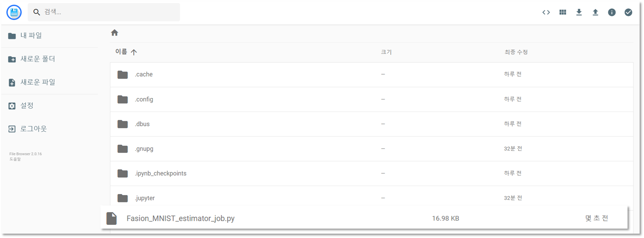644x238 pixels.
Task: Open the 도움말 help link
Action: coord(15,159)
